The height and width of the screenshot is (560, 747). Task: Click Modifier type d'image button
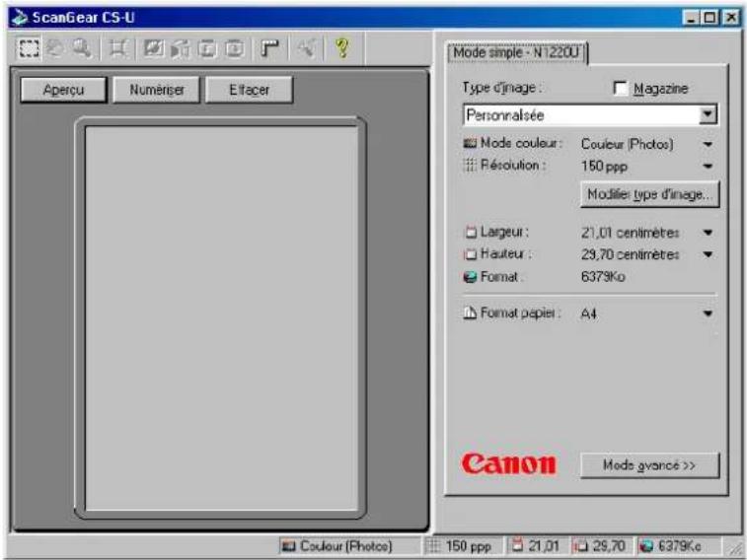[650, 194]
